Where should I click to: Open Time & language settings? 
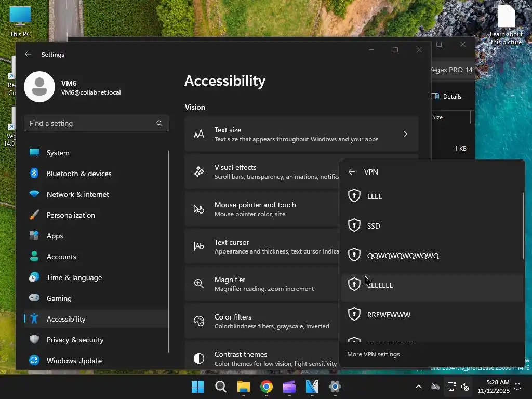[x=96, y=277]
